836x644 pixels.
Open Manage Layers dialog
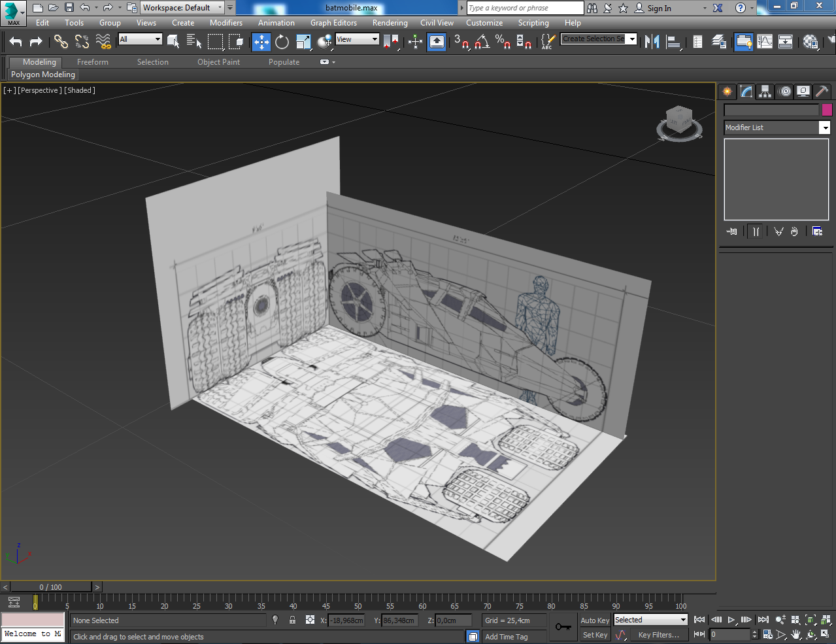click(719, 42)
